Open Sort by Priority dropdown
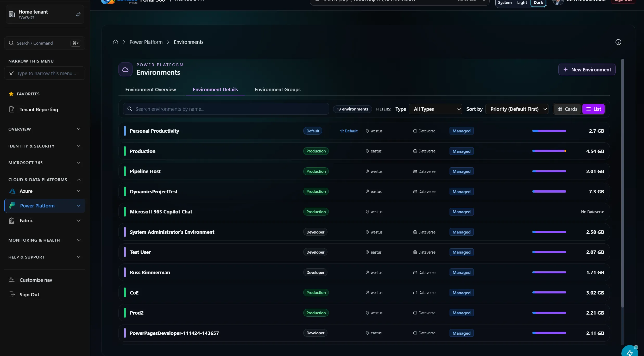The height and width of the screenshot is (356, 644). point(517,109)
